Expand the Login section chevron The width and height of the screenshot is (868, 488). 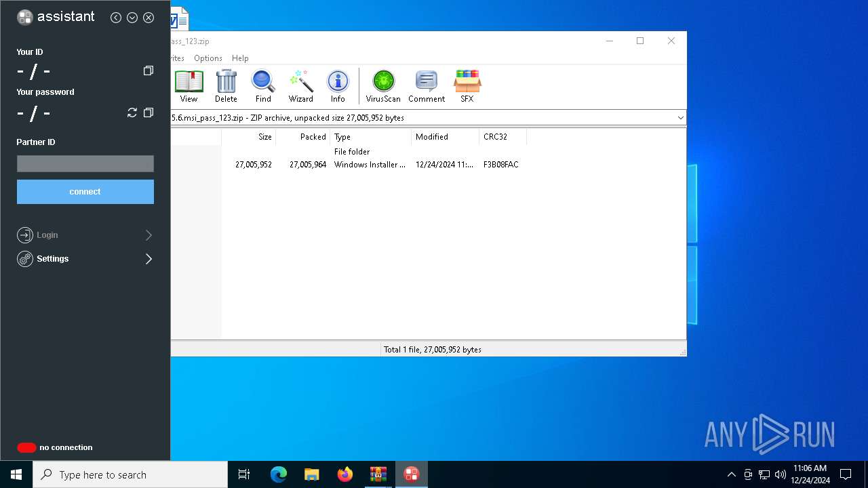tap(149, 235)
